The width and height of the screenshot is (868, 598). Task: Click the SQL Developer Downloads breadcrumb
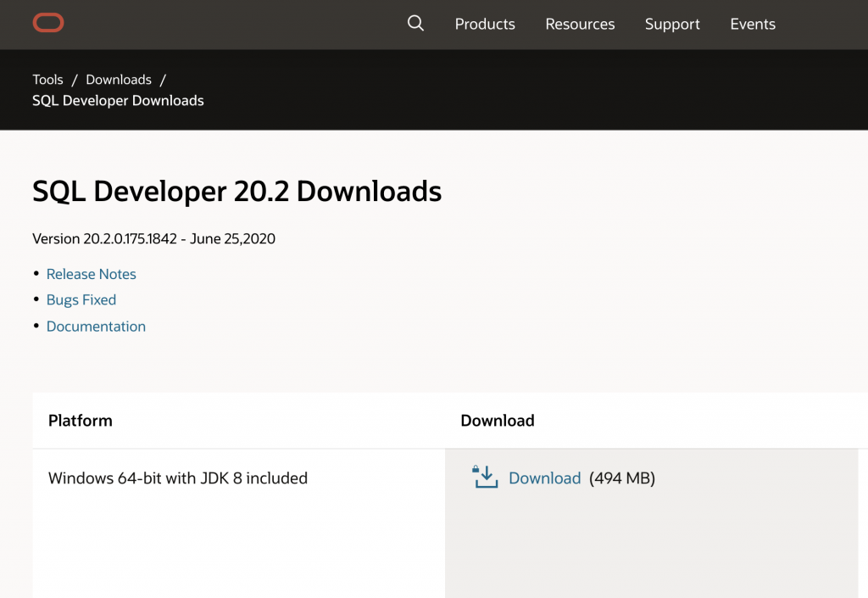[118, 100]
